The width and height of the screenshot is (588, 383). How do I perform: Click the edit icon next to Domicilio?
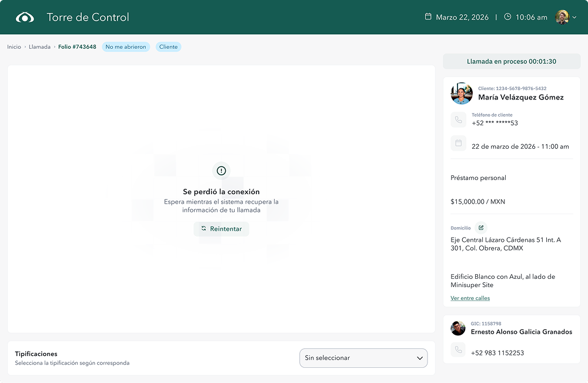coord(481,228)
